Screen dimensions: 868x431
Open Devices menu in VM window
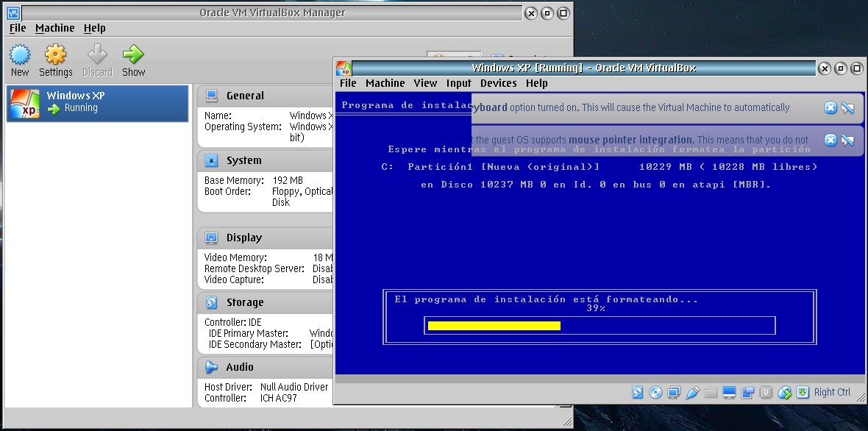498,83
